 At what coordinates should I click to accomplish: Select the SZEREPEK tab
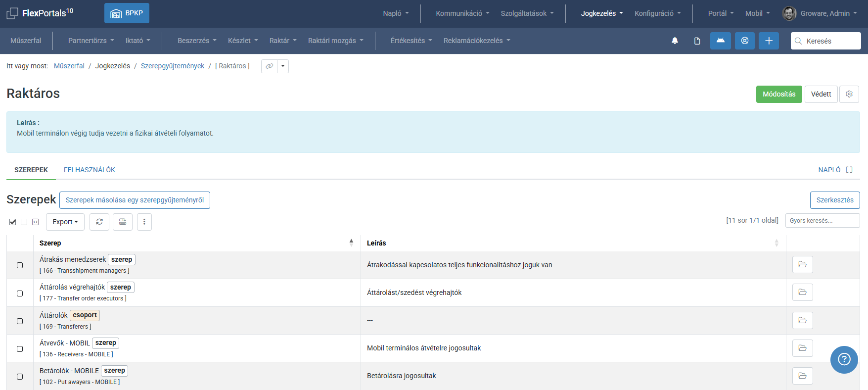[31, 170]
